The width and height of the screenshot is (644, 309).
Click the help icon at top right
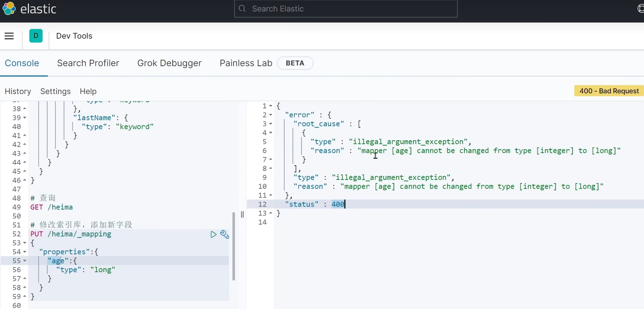coord(641,9)
